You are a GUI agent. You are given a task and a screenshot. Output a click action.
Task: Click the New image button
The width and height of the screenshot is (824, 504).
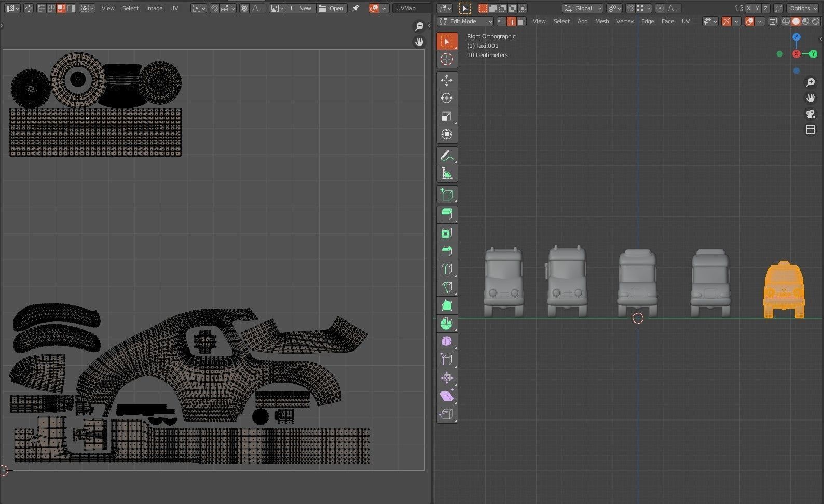[x=300, y=8]
